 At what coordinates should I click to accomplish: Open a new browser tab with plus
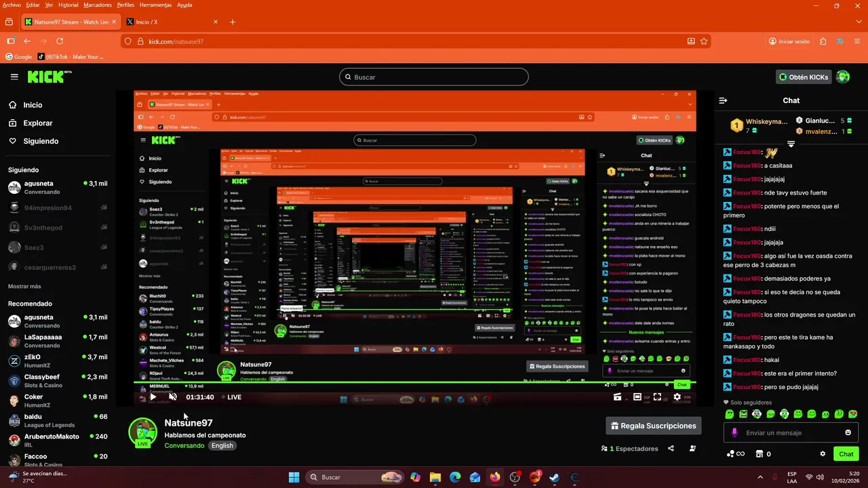(x=233, y=22)
